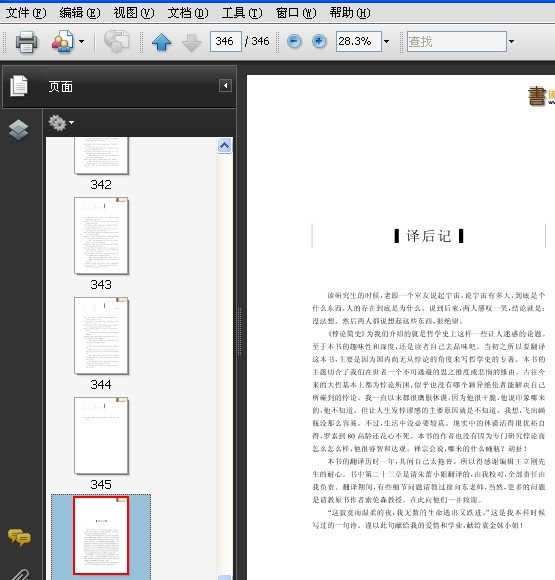Open the Layers panel icon in sidebar
This screenshot has height=580, width=555.
18,130
